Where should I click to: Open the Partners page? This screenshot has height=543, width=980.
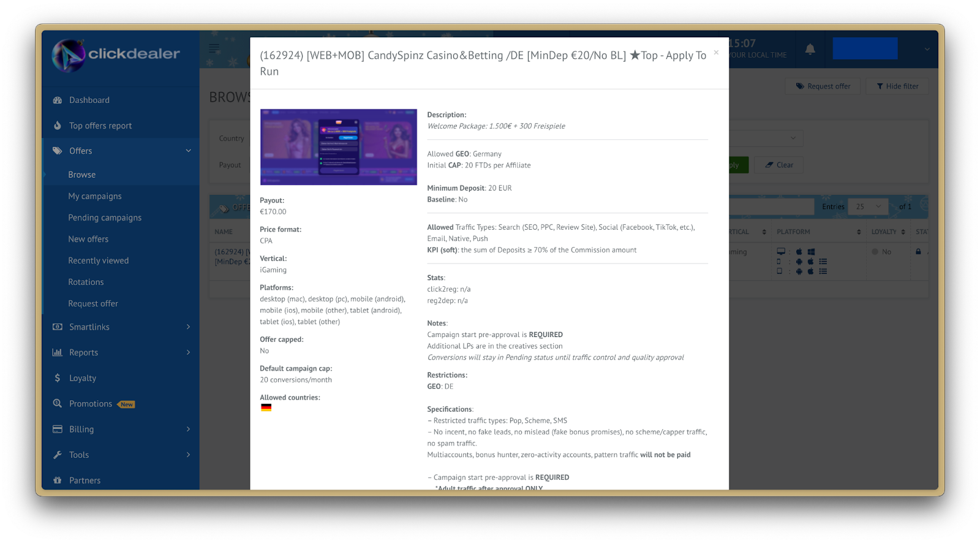tap(85, 480)
